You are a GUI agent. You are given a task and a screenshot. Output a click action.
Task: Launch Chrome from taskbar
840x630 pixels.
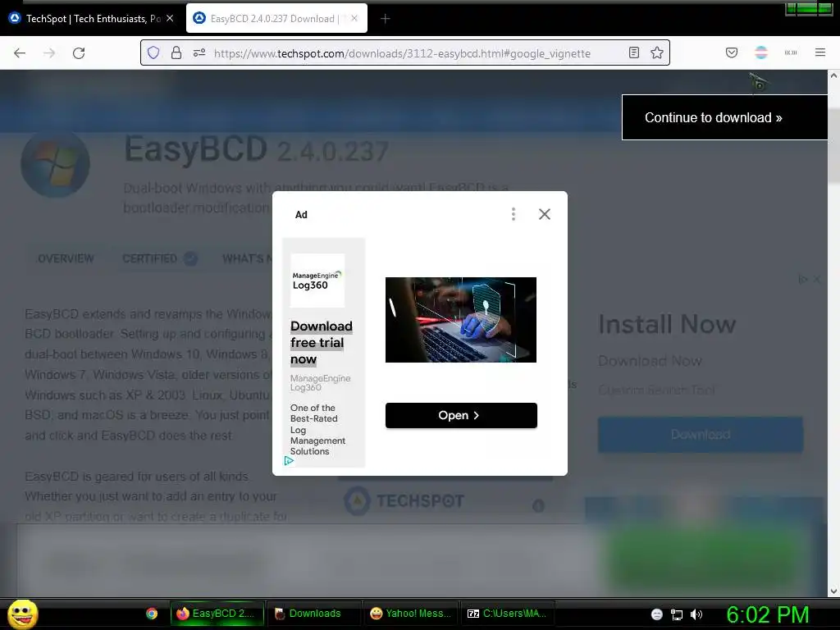point(152,614)
